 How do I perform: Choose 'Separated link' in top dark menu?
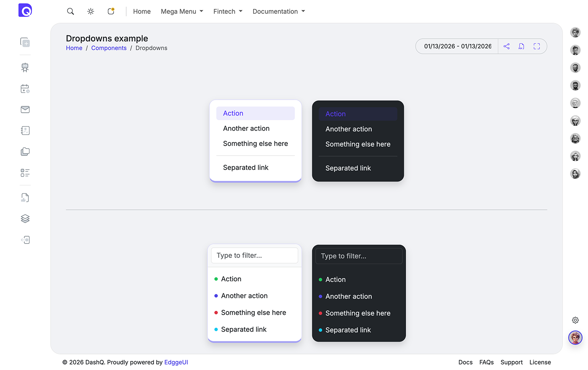click(348, 168)
